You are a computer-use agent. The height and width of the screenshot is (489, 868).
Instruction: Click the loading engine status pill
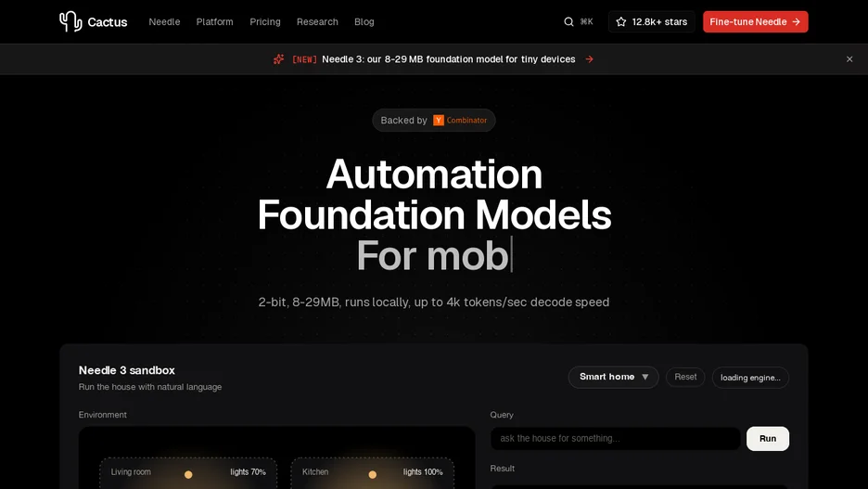750,378
